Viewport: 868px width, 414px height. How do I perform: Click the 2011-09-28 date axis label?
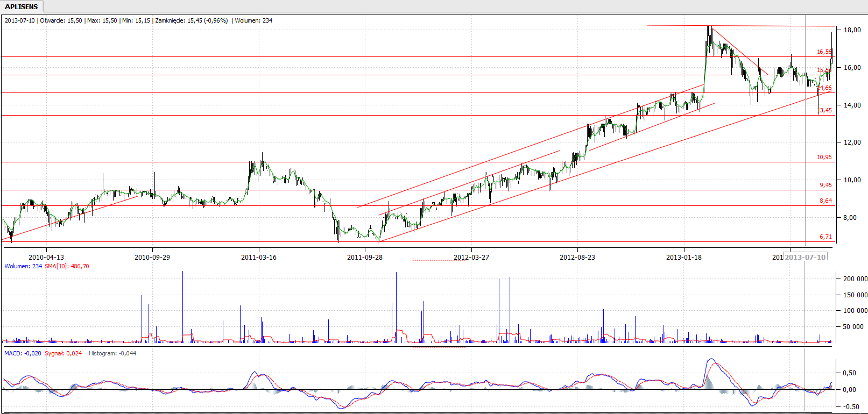[365, 258]
